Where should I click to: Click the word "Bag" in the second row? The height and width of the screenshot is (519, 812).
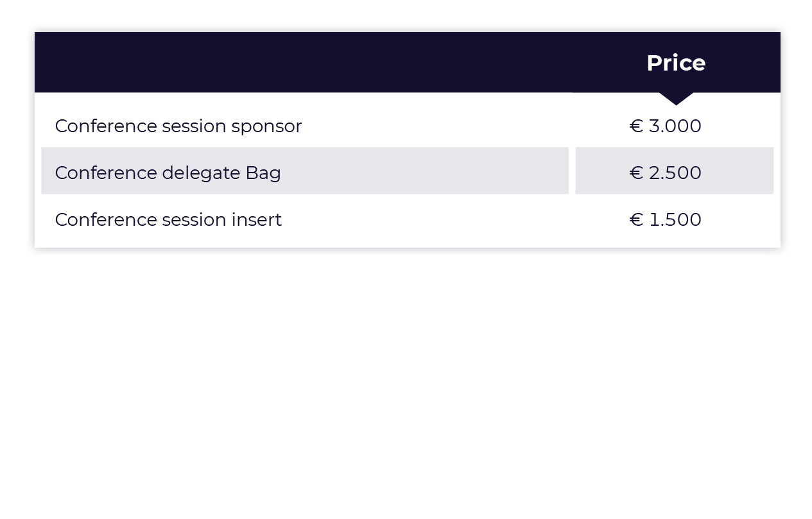tap(263, 173)
